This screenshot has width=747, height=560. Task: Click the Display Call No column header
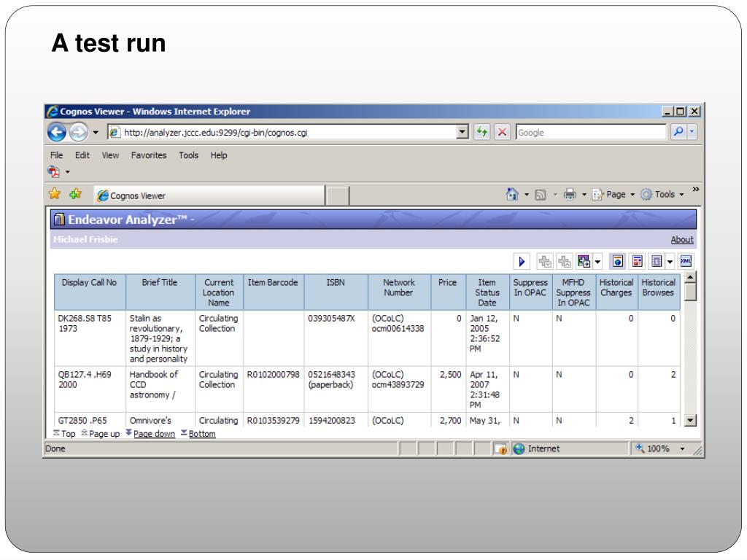coord(90,292)
